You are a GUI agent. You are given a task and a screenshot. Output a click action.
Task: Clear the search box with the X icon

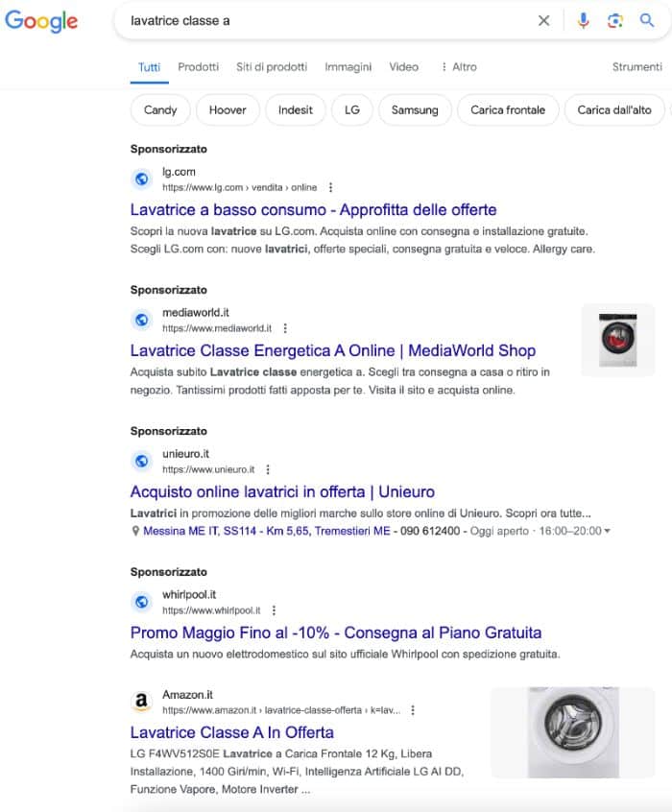pyautogui.click(x=543, y=21)
